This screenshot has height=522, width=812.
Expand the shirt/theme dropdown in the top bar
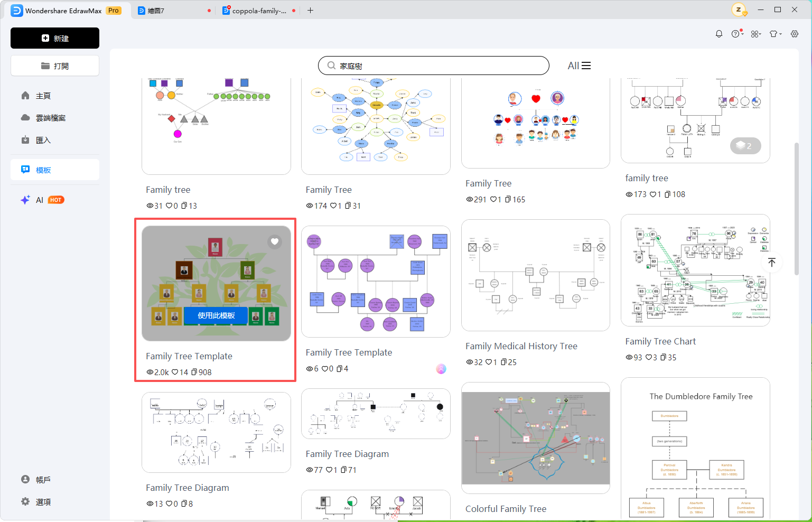coord(775,34)
